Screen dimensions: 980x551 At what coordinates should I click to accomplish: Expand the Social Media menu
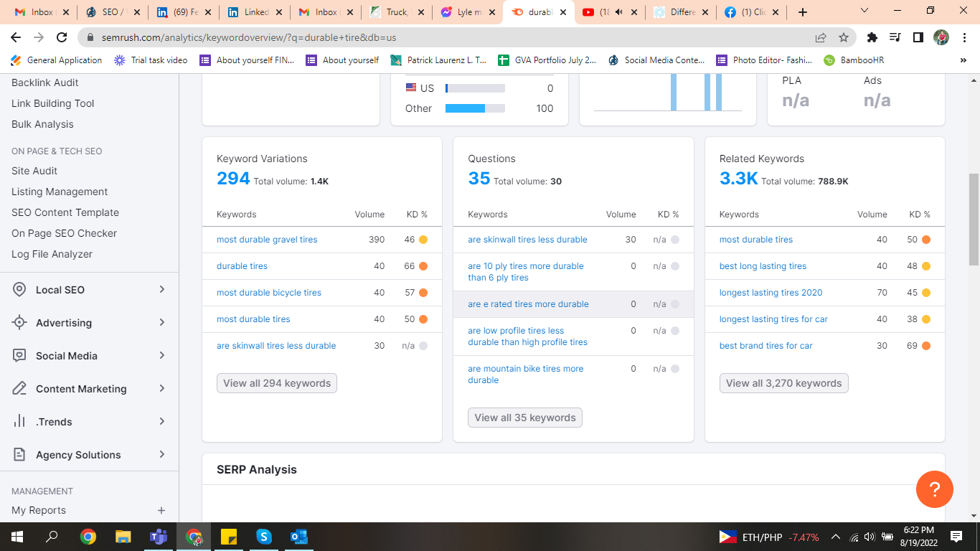[162, 356]
